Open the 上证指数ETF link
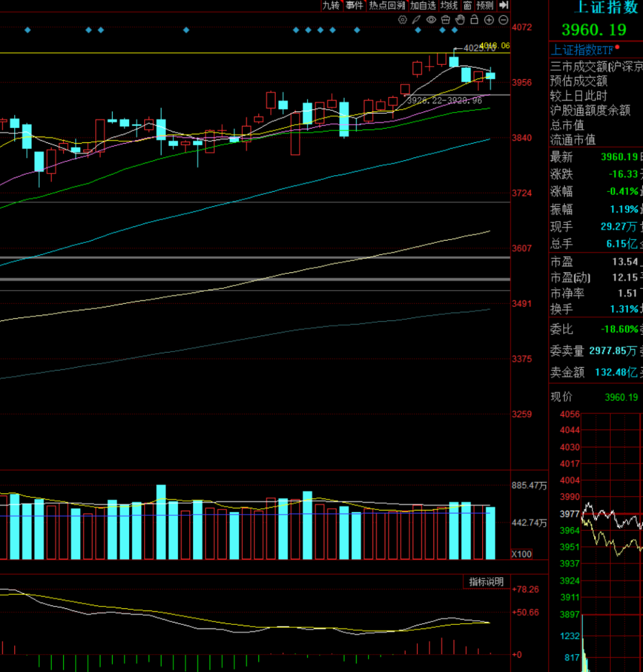Screen dimensions: 643x672 pos(582,50)
